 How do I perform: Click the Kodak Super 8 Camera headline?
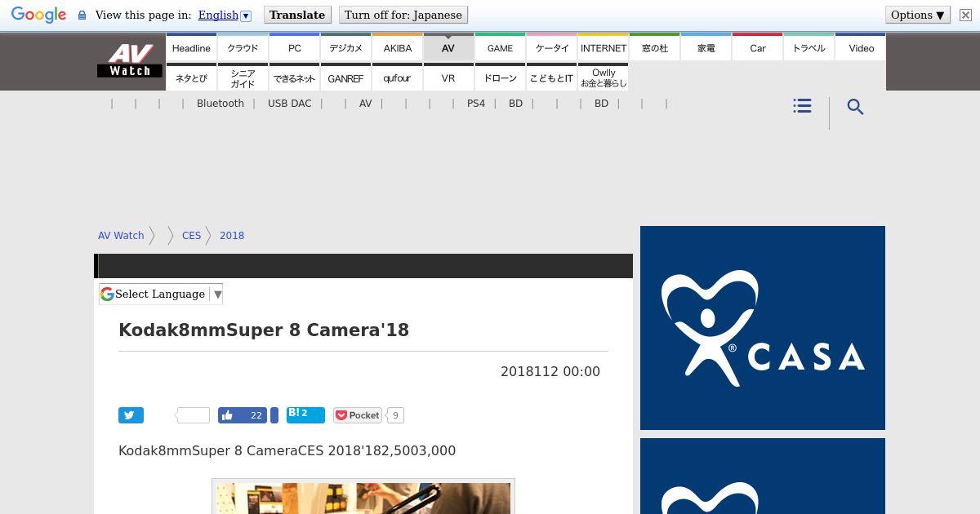tap(264, 330)
